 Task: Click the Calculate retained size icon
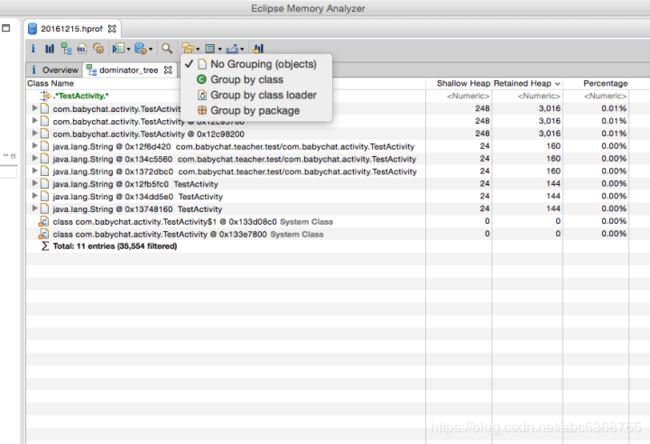coord(210,49)
